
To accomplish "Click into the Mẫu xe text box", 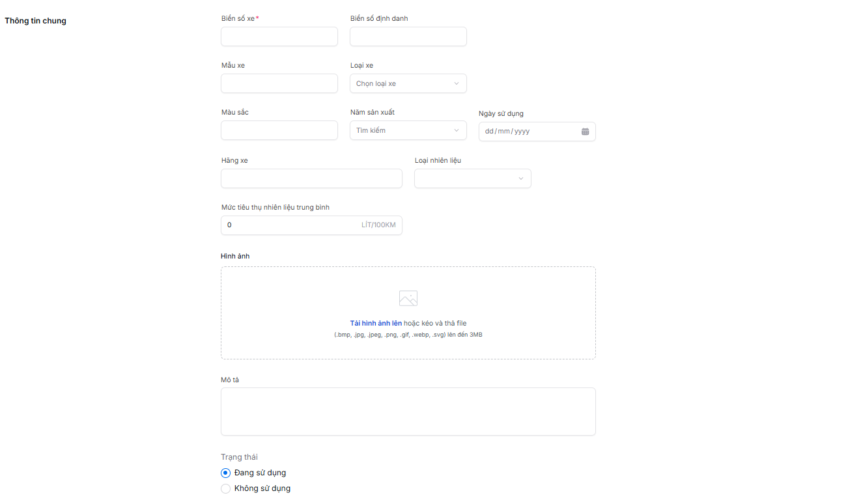I will point(279,83).
